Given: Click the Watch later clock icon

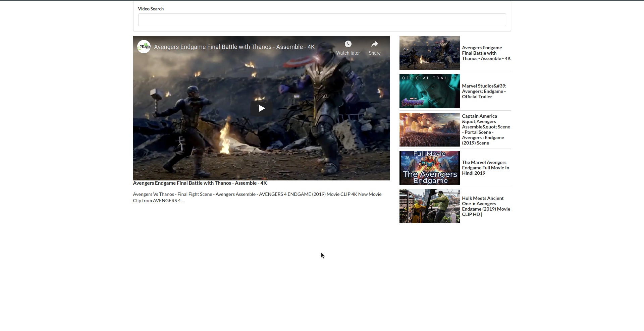Looking at the screenshot, I should coord(348,44).
